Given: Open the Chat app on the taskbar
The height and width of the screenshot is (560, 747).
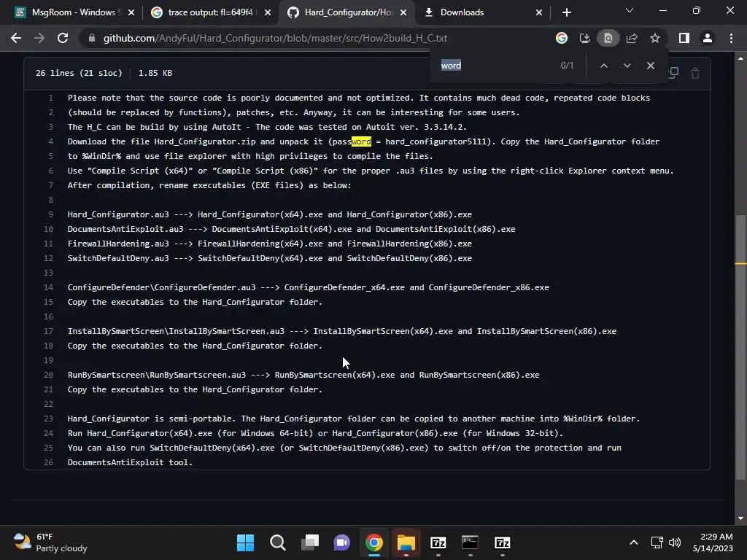Looking at the screenshot, I should point(341,542).
